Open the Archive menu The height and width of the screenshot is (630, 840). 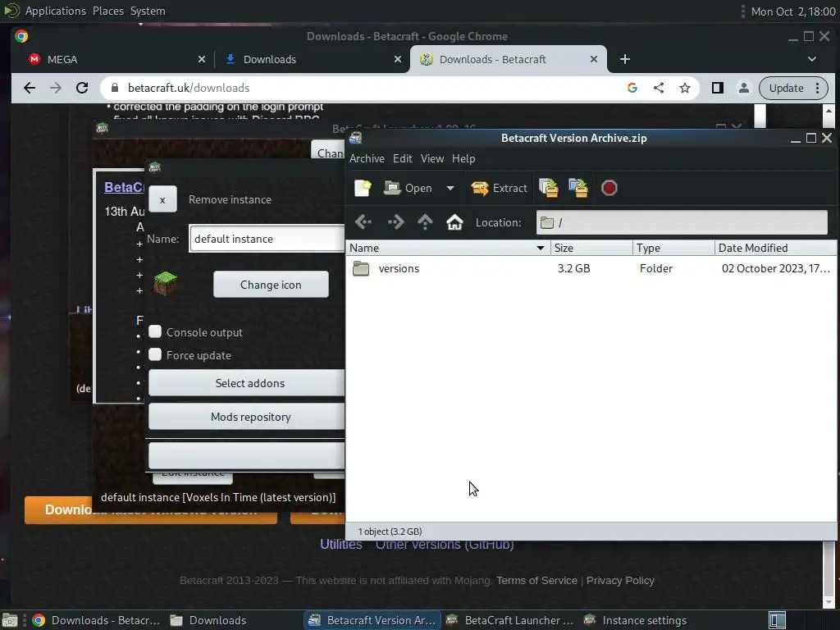tap(367, 158)
